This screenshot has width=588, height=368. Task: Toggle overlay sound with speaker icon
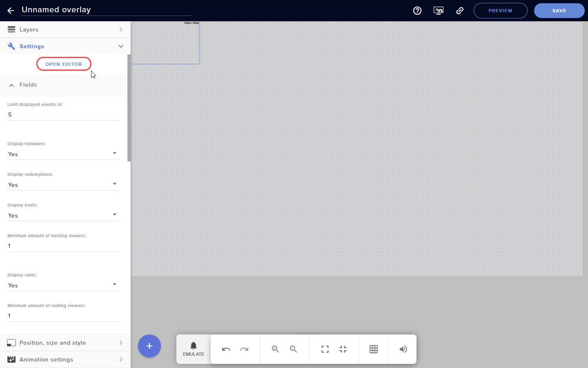click(403, 349)
